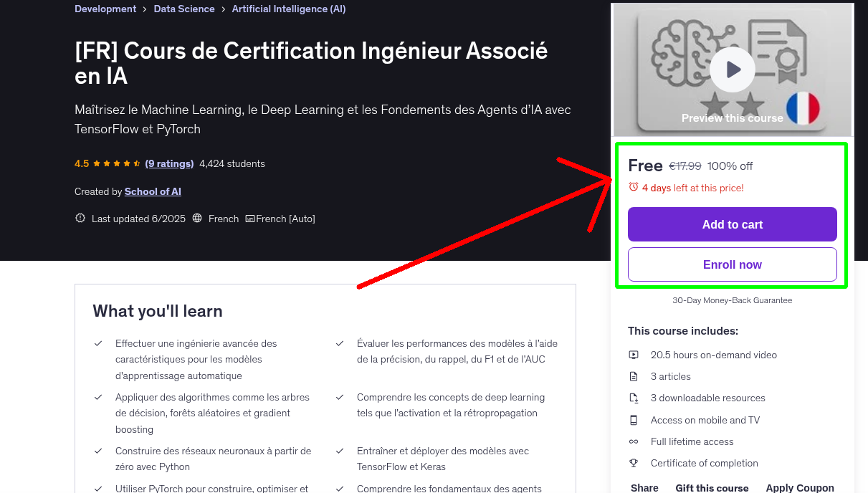Select the closed captions icon before French [Auto]
The width and height of the screenshot is (868, 493).
(x=250, y=218)
